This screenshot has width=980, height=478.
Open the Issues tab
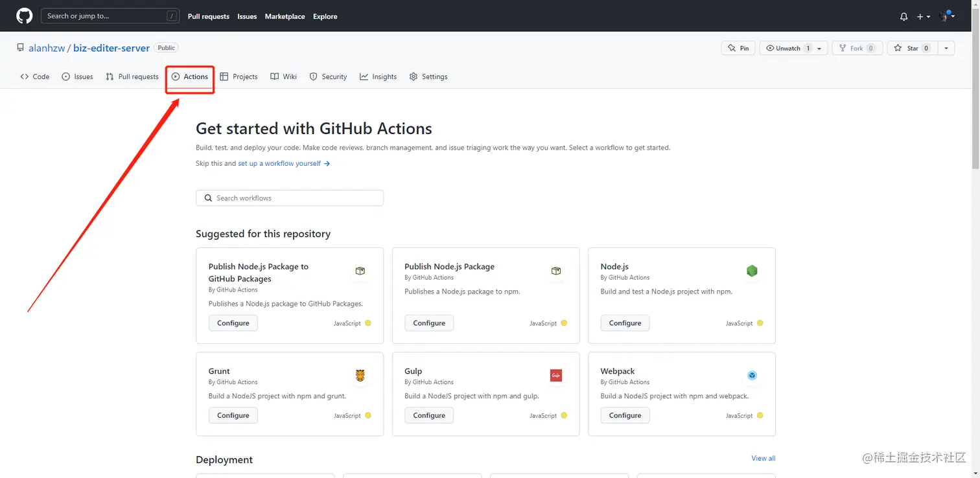tap(77, 76)
